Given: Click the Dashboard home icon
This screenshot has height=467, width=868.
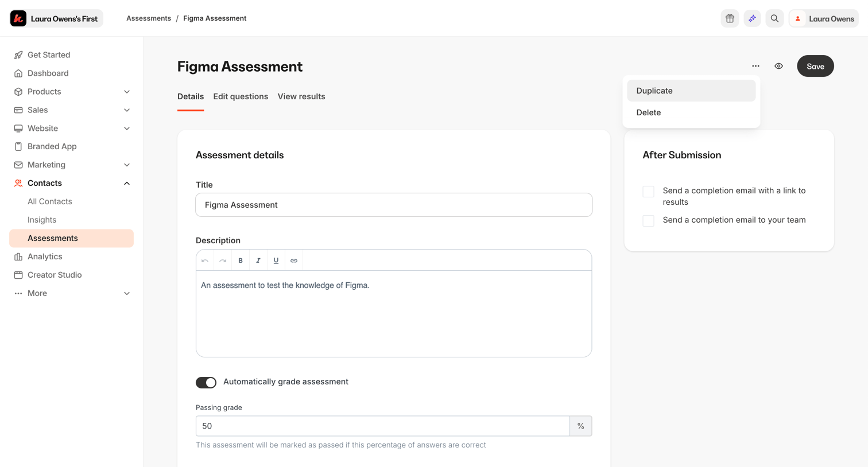Looking at the screenshot, I should click(x=18, y=73).
